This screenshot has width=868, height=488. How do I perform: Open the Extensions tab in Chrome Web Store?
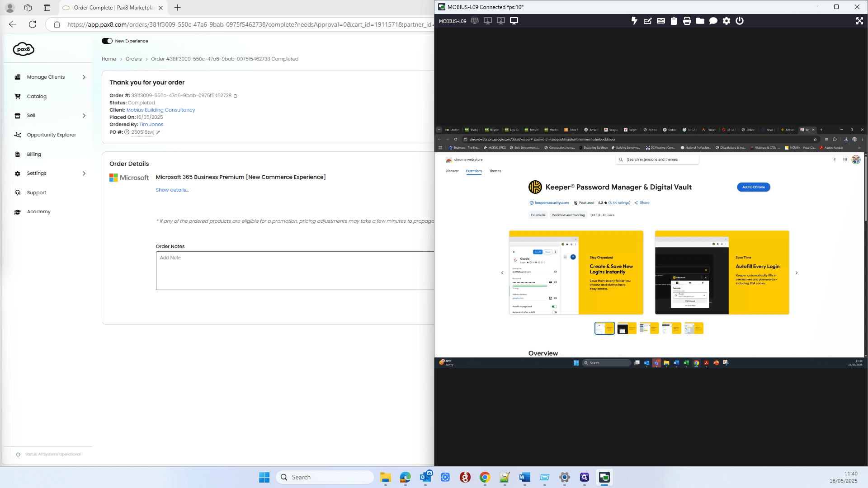pos(474,171)
